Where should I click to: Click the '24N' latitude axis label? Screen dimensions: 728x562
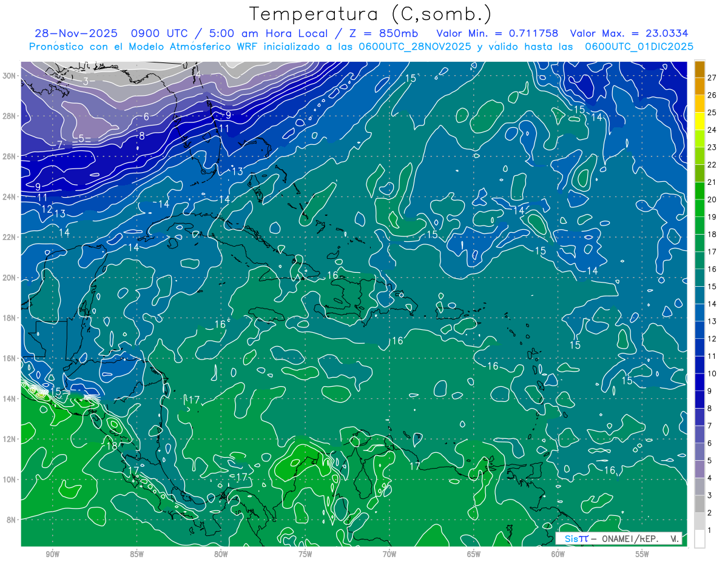(10, 196)
